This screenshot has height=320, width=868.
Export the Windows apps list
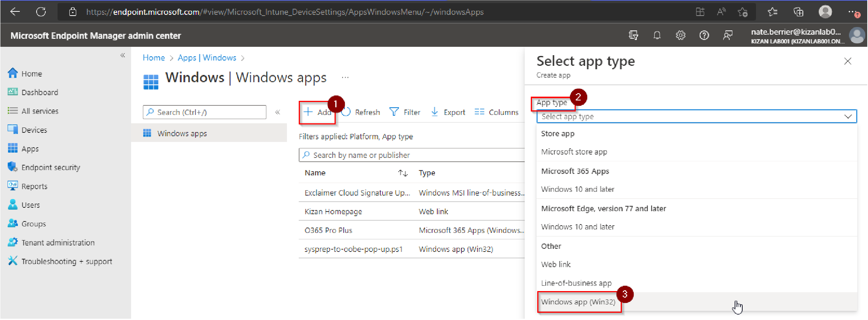448,112
